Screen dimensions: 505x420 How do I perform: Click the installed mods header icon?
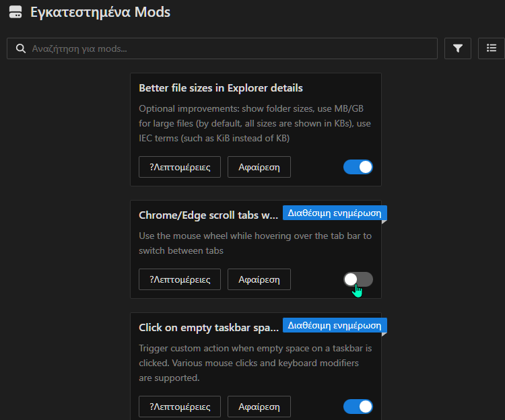tap(15, 12)
